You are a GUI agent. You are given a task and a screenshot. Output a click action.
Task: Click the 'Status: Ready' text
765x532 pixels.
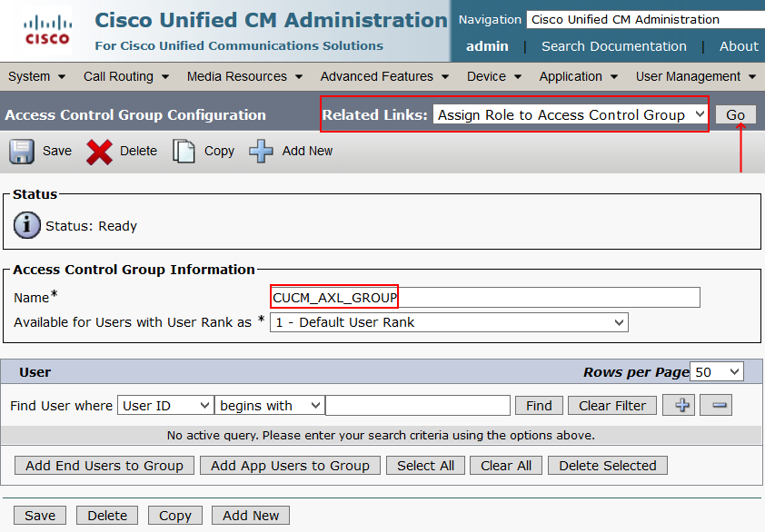click(91, 226)
